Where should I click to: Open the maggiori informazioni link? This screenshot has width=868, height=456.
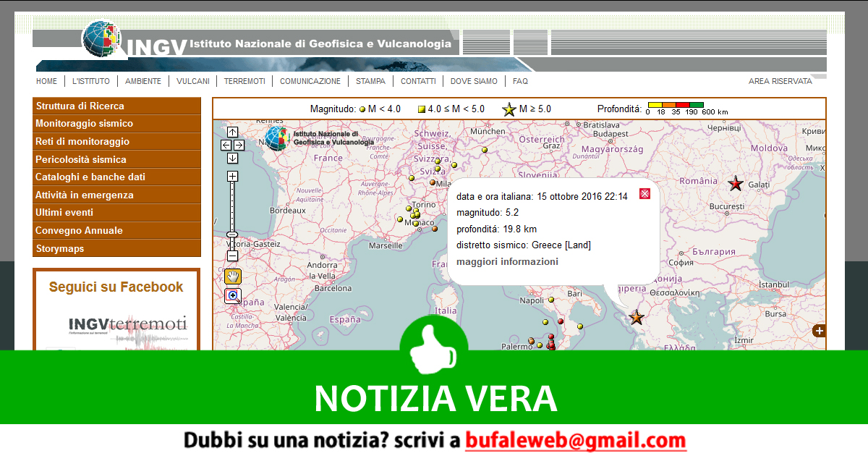click(507, 261)
